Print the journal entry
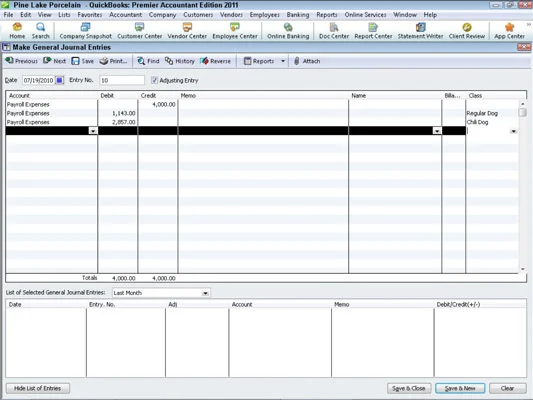533x400 pixels. [113, 61]
